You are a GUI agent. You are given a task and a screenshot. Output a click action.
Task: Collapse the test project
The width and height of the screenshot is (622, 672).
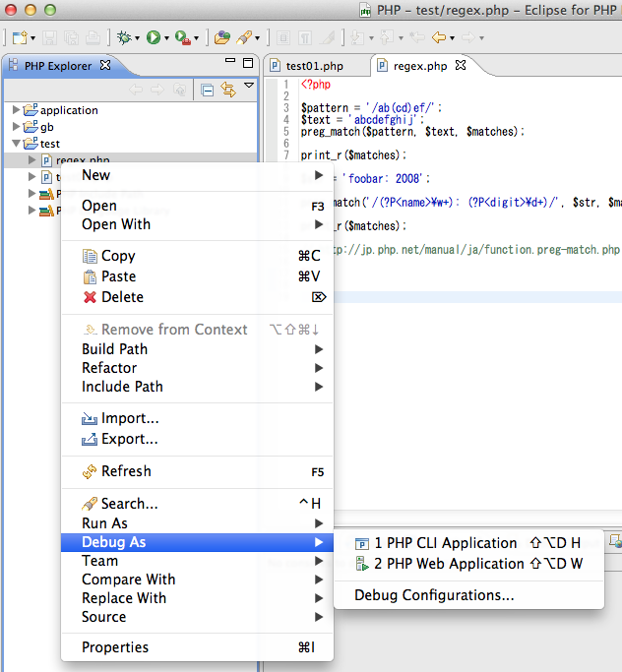(17, 143)
